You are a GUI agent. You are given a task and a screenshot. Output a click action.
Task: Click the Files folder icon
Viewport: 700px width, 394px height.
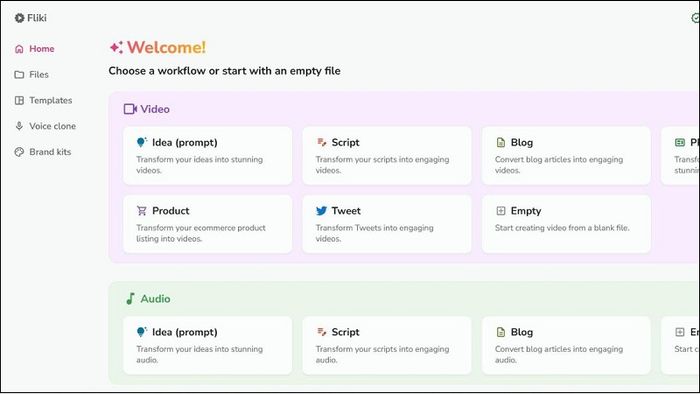point(19,75)
